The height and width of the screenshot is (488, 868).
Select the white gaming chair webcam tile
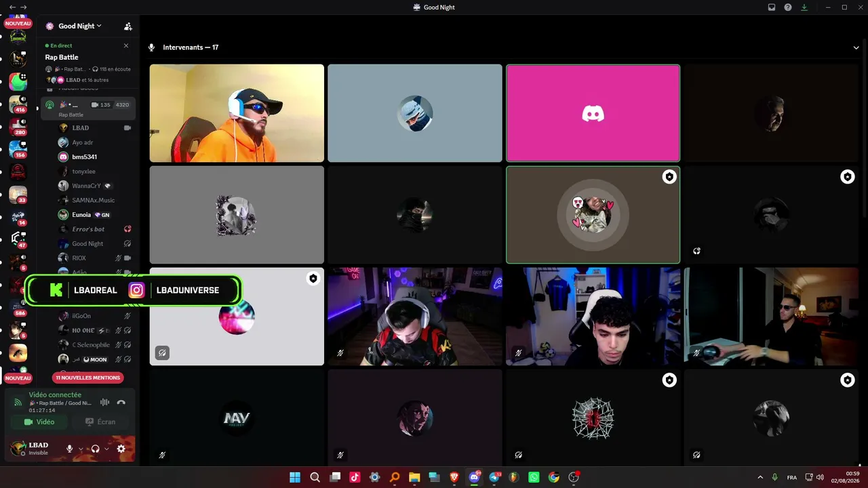tap(593, 317)
